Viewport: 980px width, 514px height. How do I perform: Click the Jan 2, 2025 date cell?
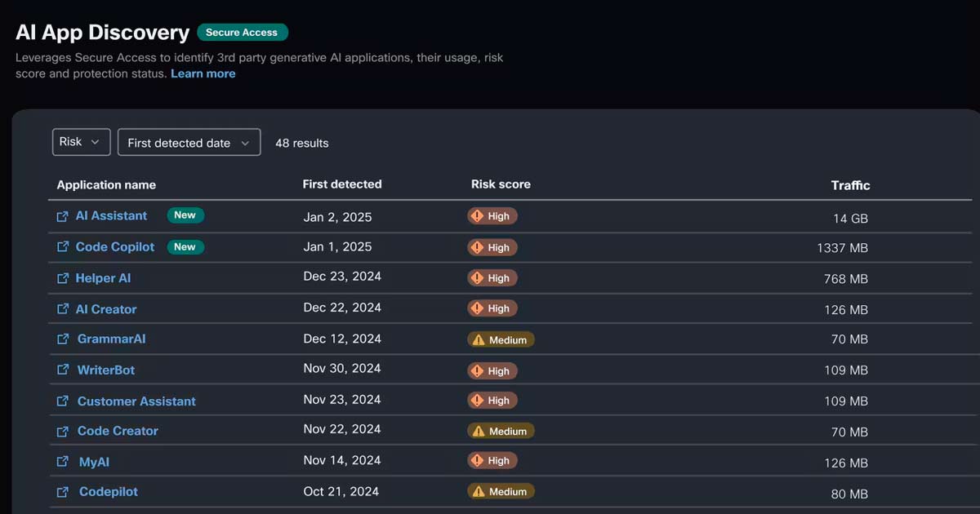coord(337,216)
